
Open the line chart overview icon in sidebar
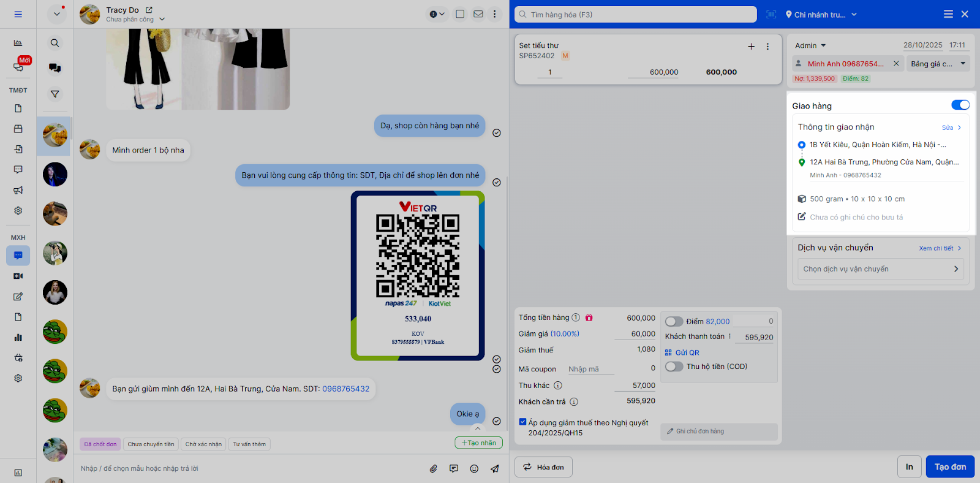[18, 43]
